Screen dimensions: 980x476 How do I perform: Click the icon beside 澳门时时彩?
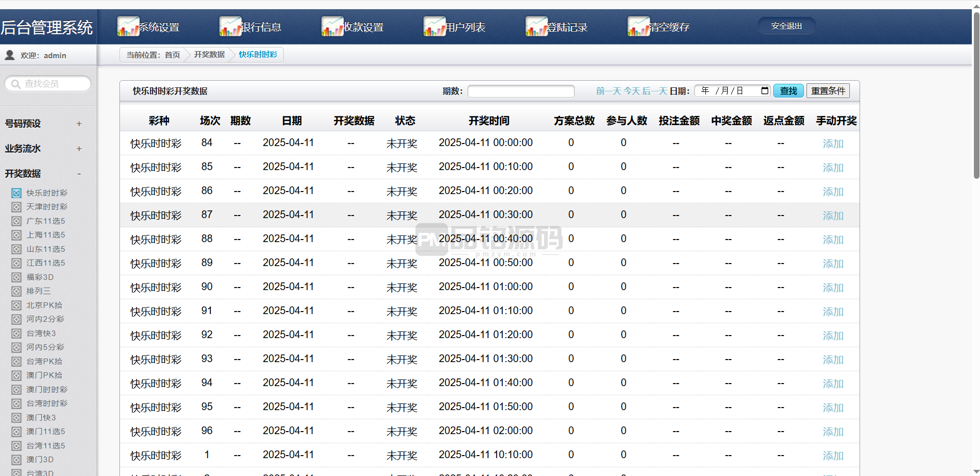(x=16, y=390)
